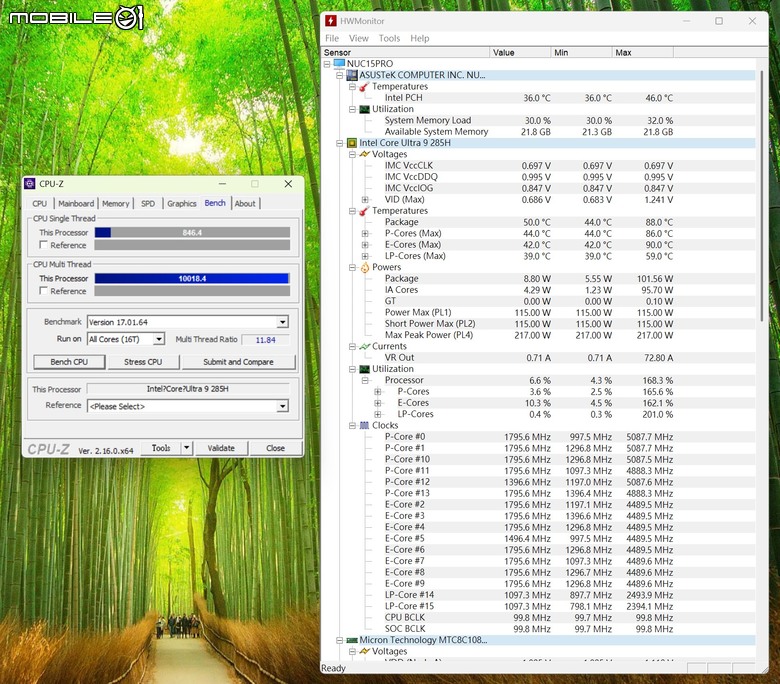This screenshot has height=684, width=780.
Task: Click the Tools button in CPU-Z
Action: pyautogui.click(x=161, y=448)
